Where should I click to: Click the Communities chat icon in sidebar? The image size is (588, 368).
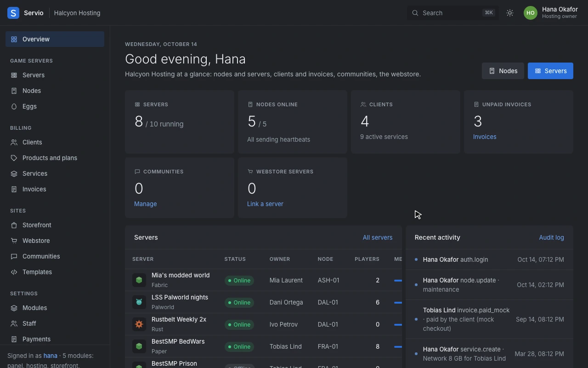coord(14,256)
